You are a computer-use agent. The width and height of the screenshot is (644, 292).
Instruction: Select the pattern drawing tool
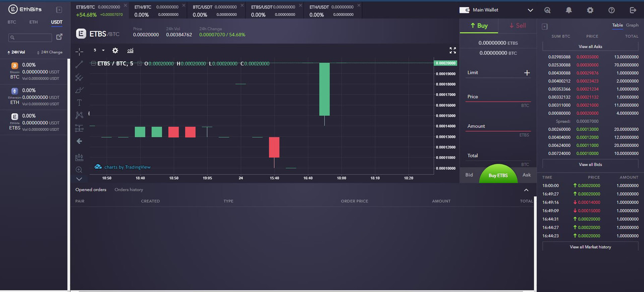(x=79, y=115)
